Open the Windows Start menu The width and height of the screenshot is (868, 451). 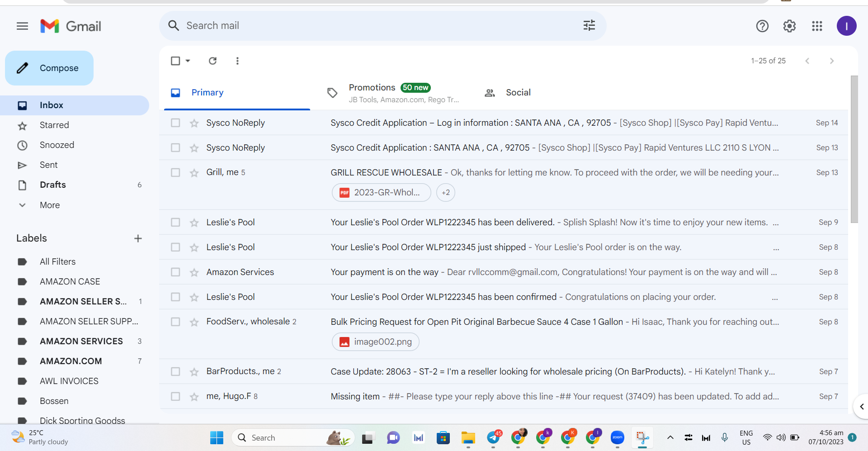(217, 437)
